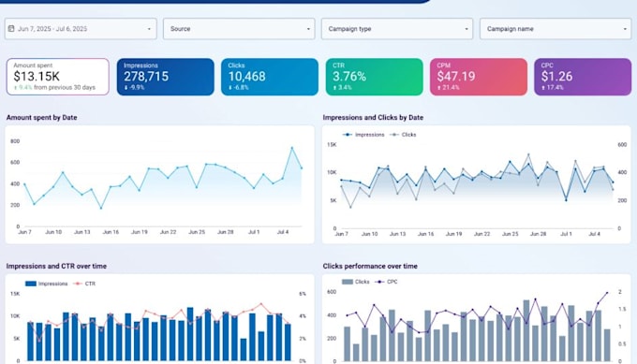Screen dimensions: 637x364
Task: Click the gray Clicks legend color bar
Action: coord(348,282)
